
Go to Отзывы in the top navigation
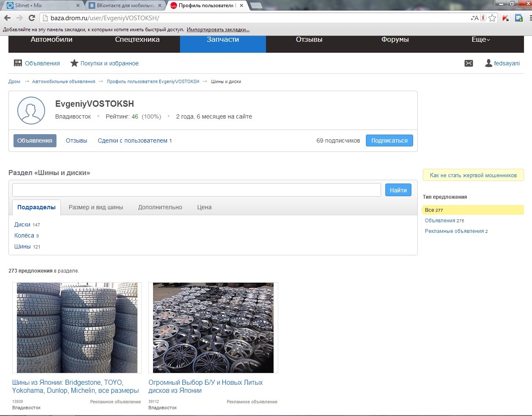[309, 40]
